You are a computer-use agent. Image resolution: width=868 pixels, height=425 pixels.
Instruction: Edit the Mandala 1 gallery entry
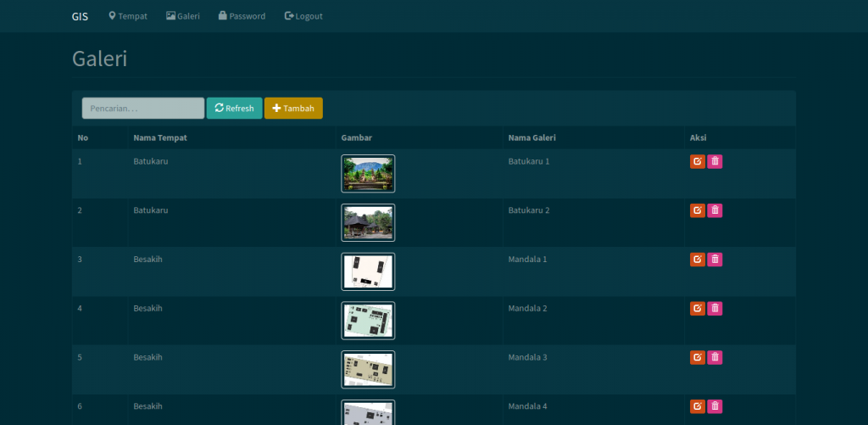698,260
